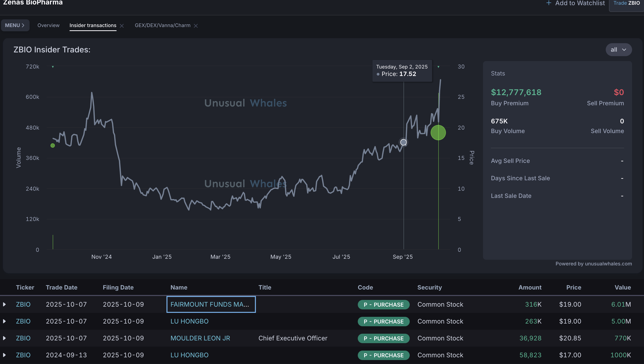Open MOULDER LEON JR insider profile
This screenshot has height=364, width=644.
pos(200,338)
